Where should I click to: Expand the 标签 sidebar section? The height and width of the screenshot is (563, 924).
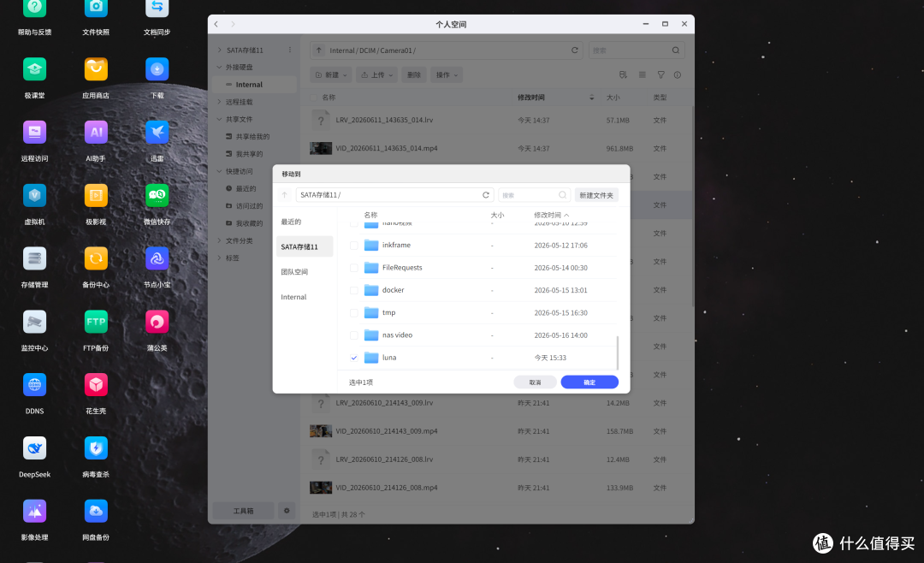tap(219, 258)
